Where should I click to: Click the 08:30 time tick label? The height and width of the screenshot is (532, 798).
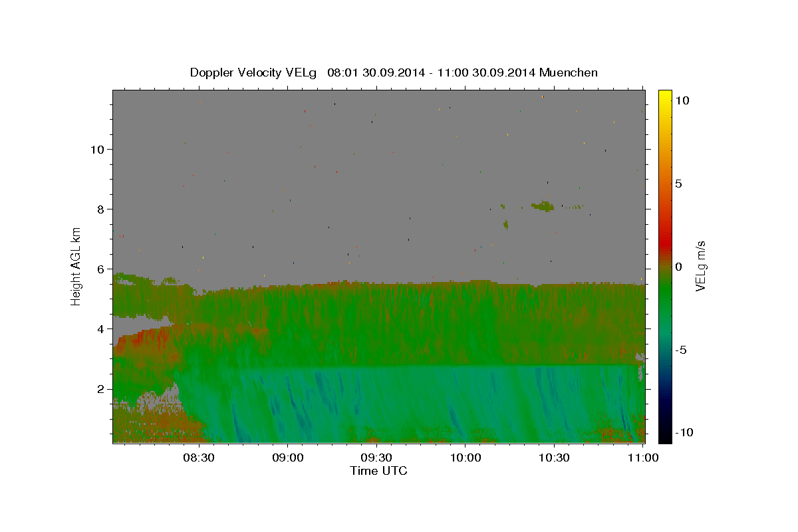point(198,458)
